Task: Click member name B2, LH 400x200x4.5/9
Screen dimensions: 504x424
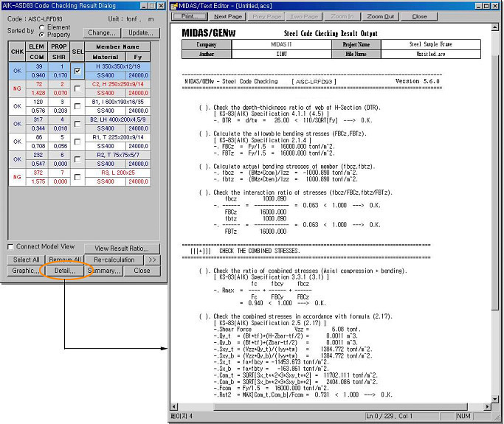Action: (x=117, y=119)
